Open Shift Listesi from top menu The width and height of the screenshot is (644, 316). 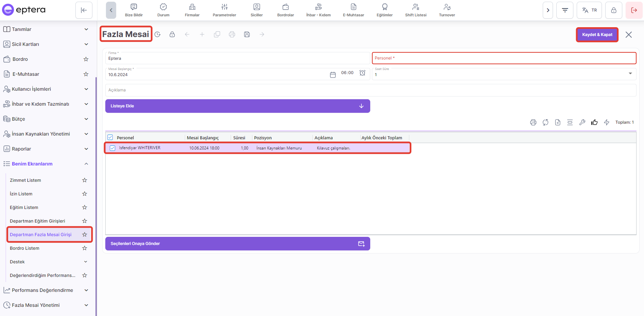tap(415, 10)
